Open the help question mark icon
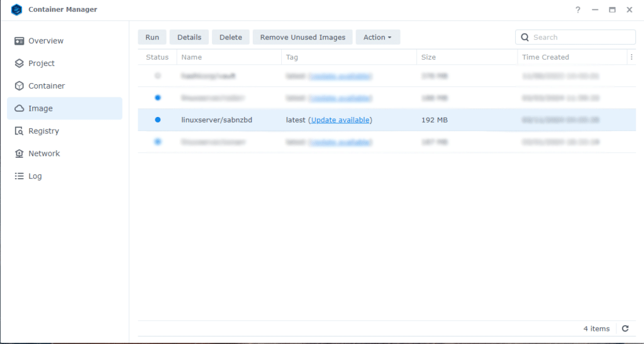This screenshot has height=344, width=644. point(578,10)
